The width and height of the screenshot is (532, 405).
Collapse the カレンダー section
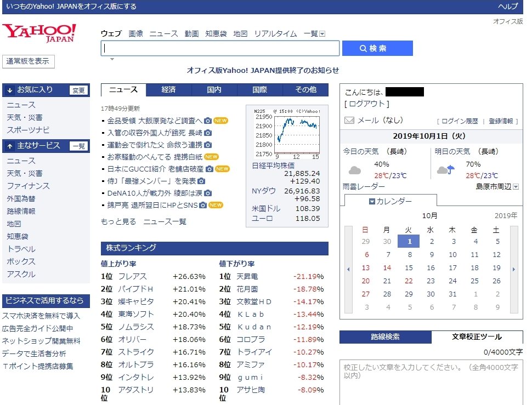pyautogui.click(x=390, y=201)
